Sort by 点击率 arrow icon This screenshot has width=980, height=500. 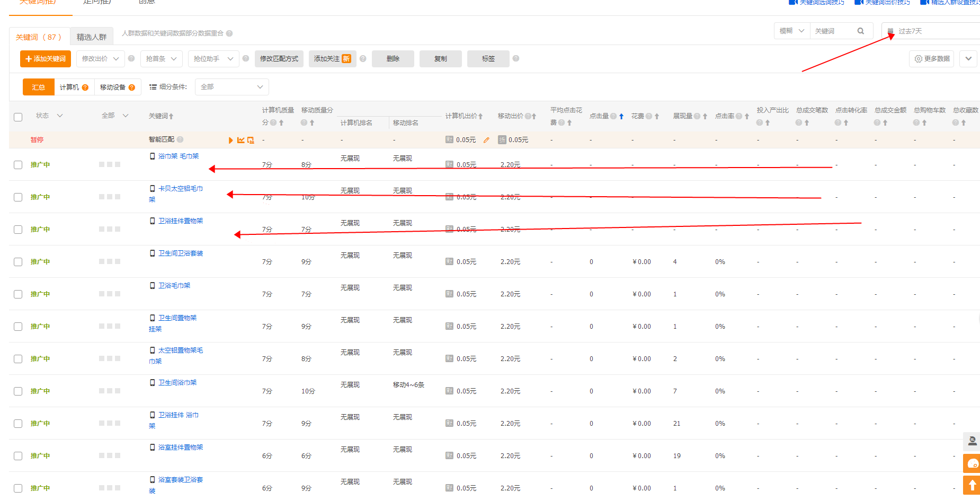[x=747, y=116]
